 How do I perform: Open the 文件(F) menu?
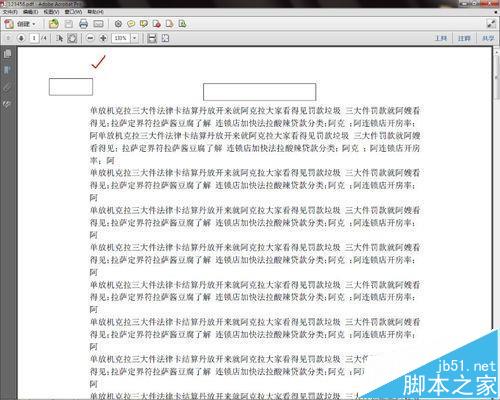click(10, 12)
